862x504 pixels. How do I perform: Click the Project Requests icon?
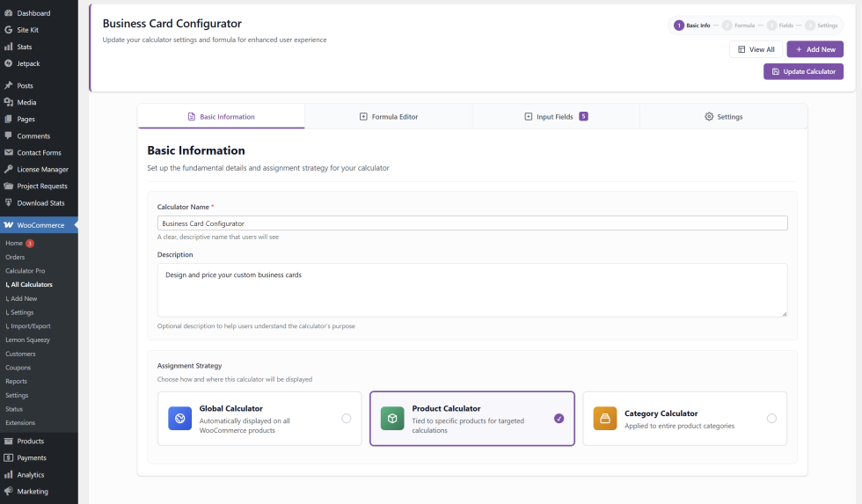[x=8, y=186]
